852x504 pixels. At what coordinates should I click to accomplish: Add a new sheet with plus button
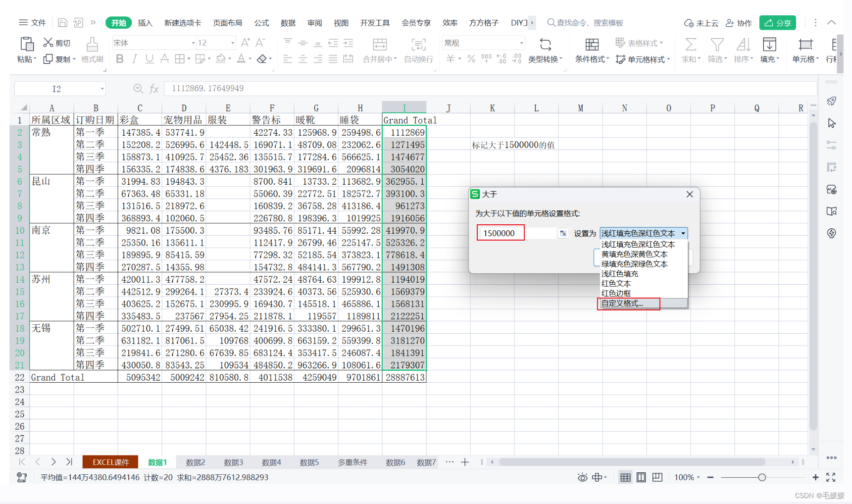464,462
